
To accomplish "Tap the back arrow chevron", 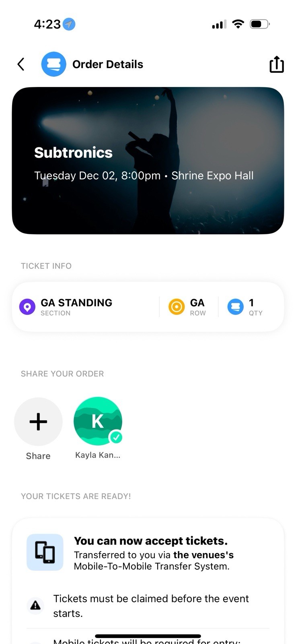I will [x=21, y=64].
